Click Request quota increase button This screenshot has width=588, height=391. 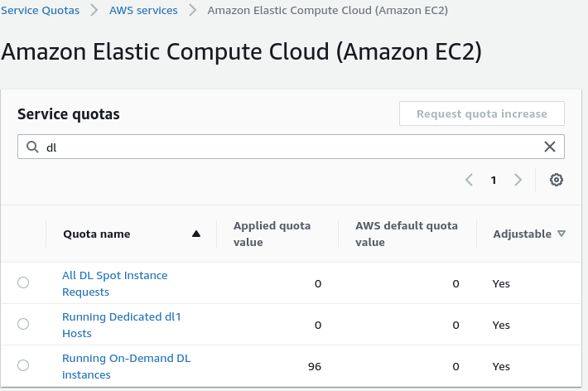click(482, 113)
